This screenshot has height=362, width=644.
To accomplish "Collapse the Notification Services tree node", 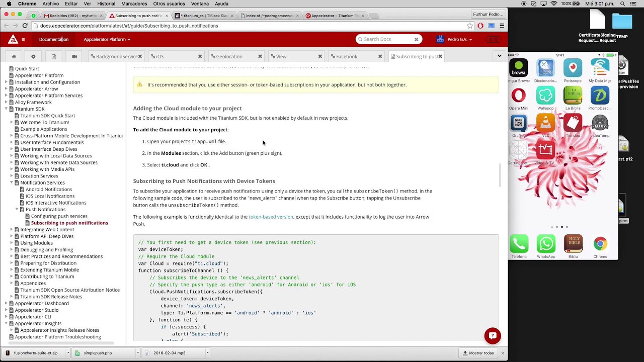I will [x=12, y=183].
